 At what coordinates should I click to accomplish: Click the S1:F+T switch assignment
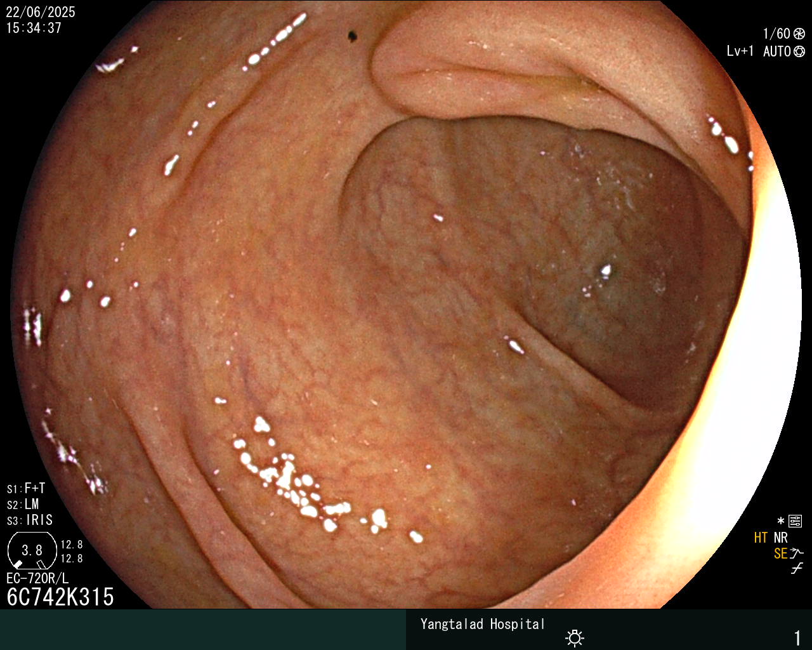click(26, 488)
